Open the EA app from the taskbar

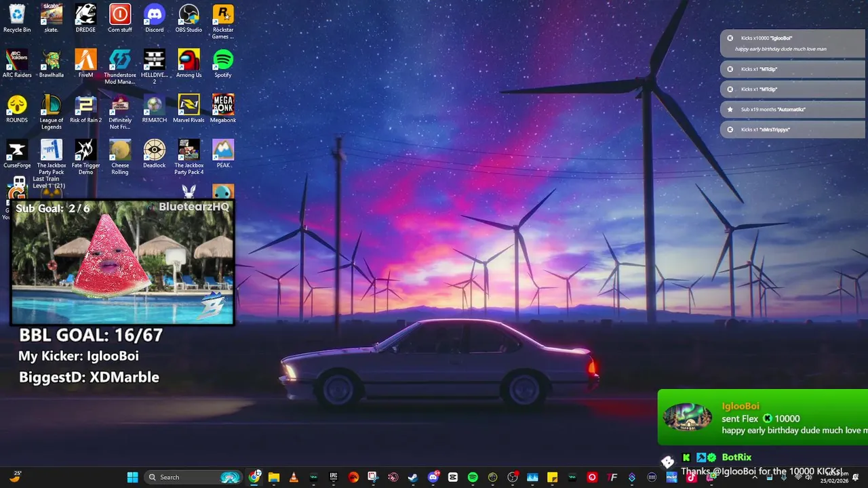pyautogui.click(x=353, y=477)
